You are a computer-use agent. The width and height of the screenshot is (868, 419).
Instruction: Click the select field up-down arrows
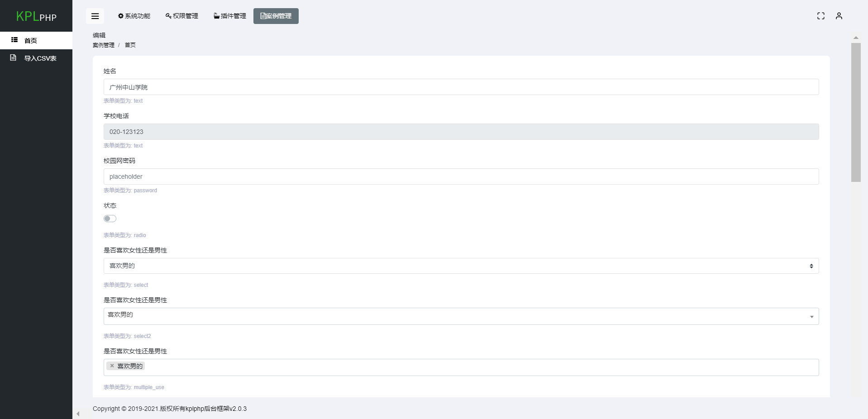point(811,266)
